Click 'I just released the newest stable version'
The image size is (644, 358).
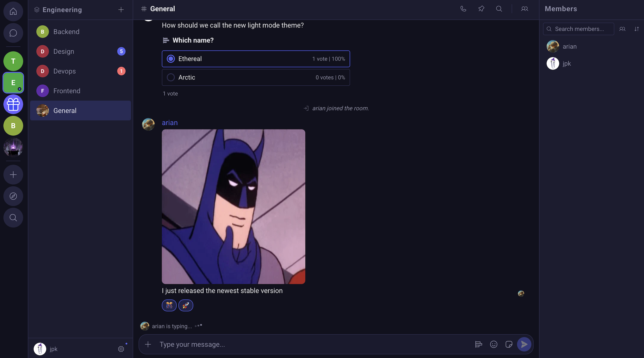[x=222, y=291]
